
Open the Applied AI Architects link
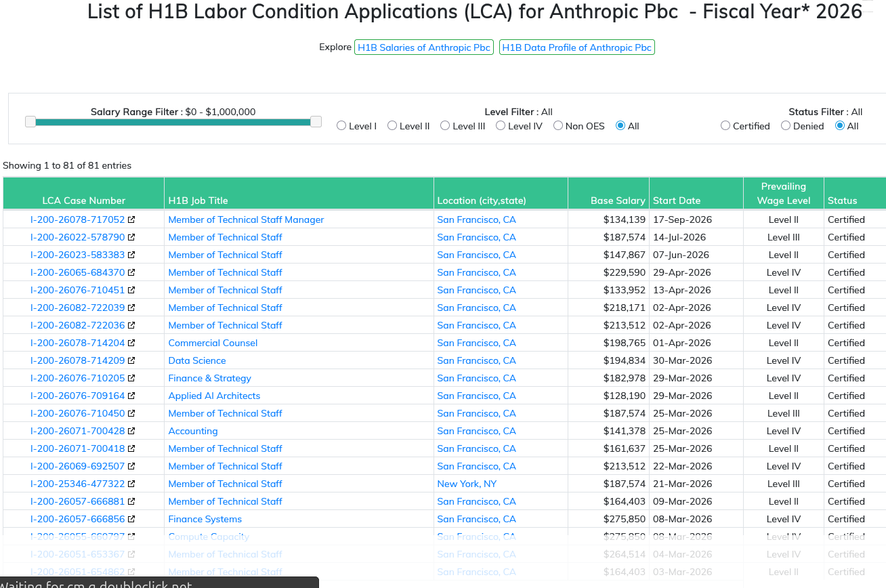coord(214,396)
